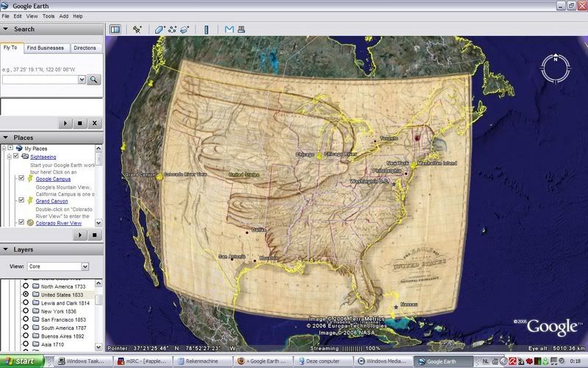Open the File menu
The height and width of the screenshot is (368, 588).
(x=5, y=16)
